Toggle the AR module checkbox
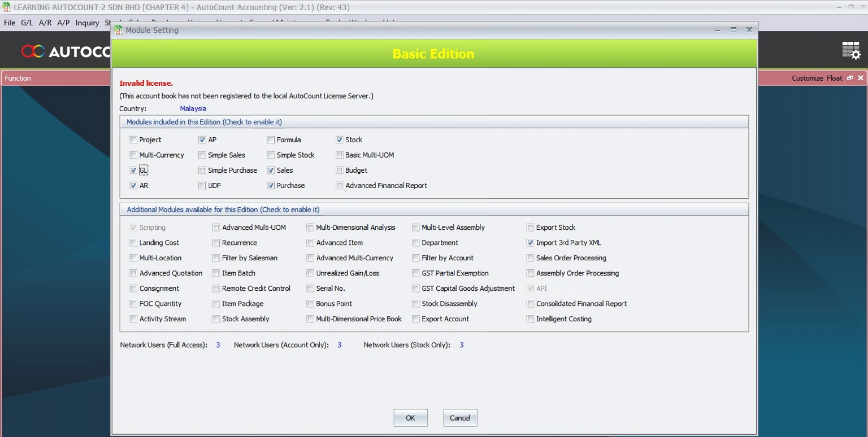The height and width of the screenshot is (437, 868). 133,185
